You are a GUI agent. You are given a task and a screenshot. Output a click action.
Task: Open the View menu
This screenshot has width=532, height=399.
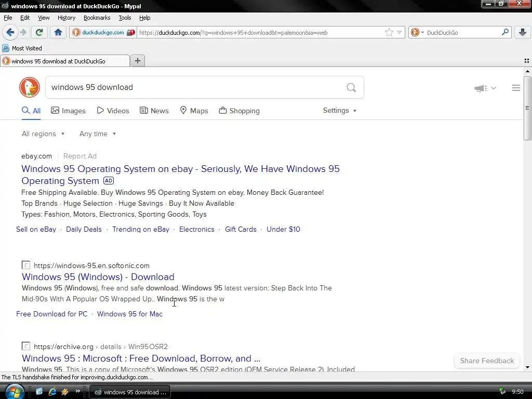(x=44, y=18)
